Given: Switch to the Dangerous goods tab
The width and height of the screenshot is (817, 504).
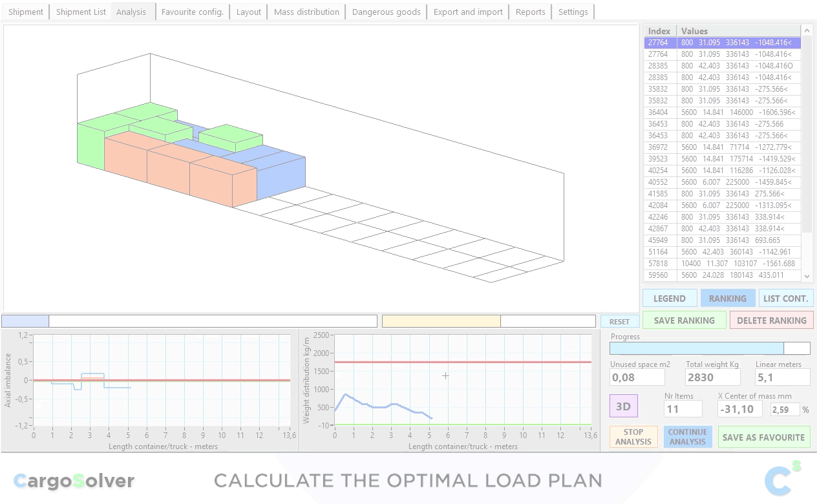Looking at the screenshot, I should 386,12.
